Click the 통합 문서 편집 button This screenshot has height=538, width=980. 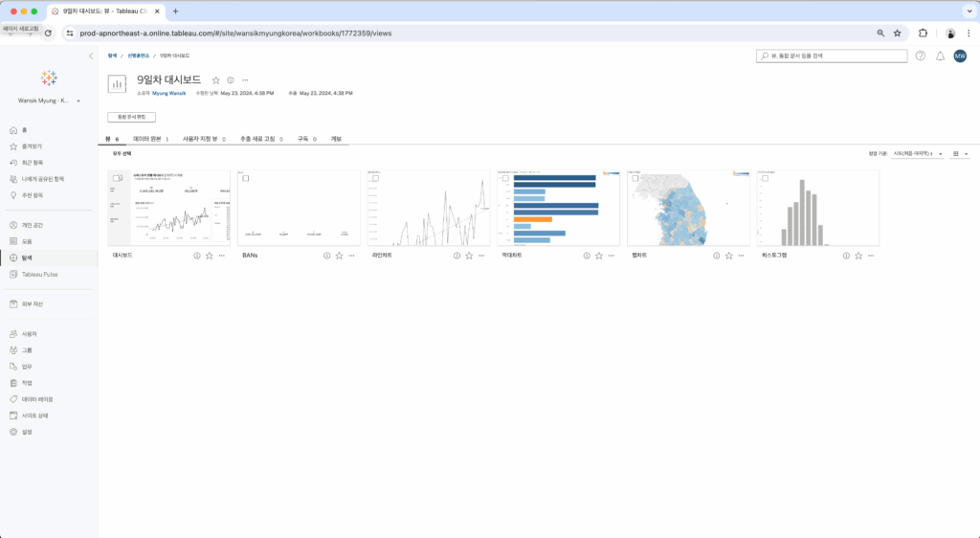pyautogui.click(x=131, y=117)
